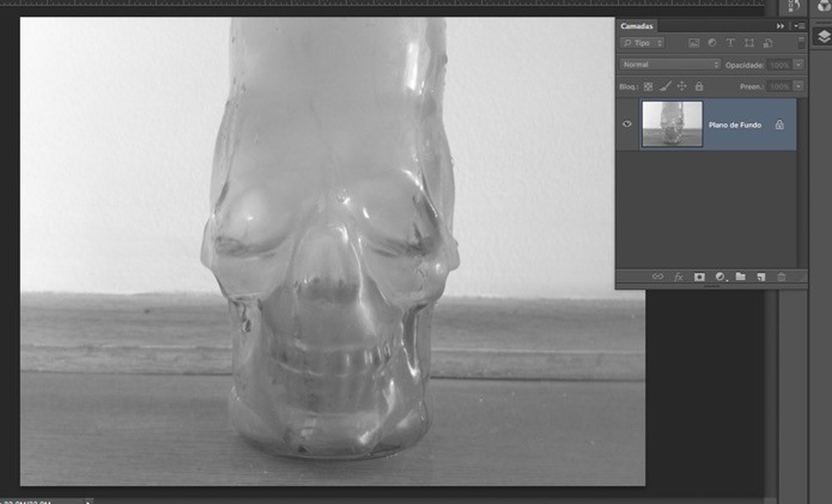Click the adjustment layer filter icon
The height and width of the screenshot is (504, 832).
(712, 43)
